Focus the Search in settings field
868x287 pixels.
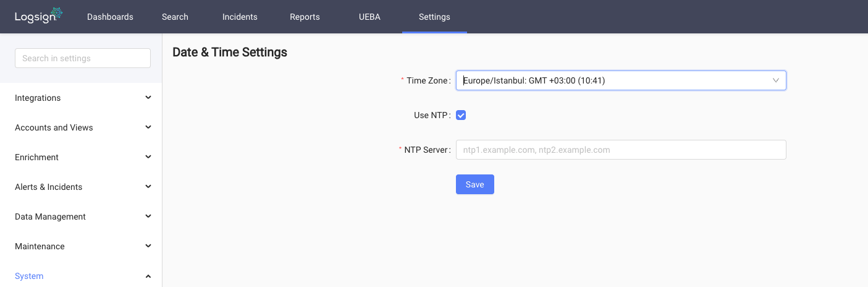pos(83,58)
